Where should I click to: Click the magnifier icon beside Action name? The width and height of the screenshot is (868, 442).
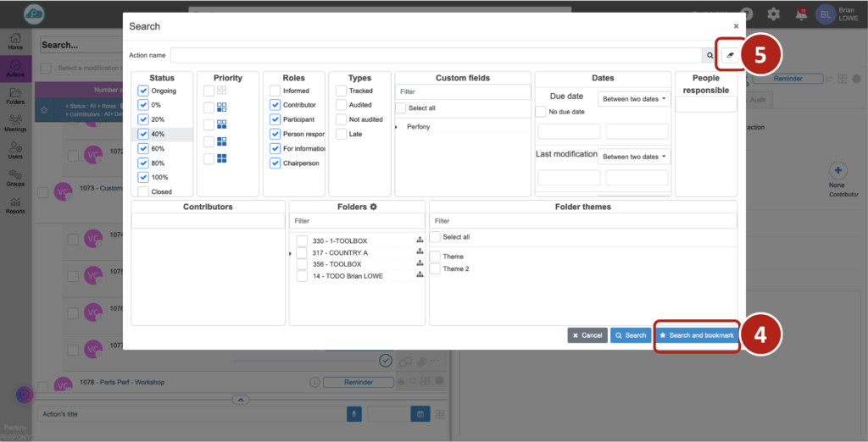point(710,55)
